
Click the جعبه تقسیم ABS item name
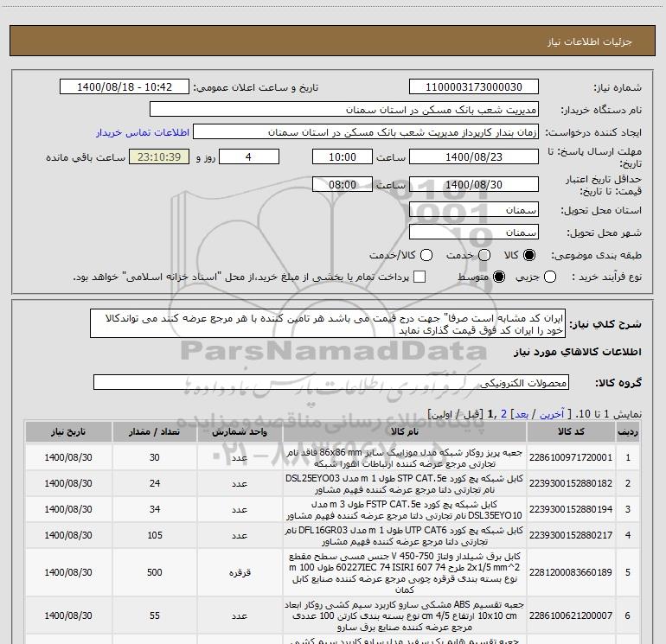405,615
